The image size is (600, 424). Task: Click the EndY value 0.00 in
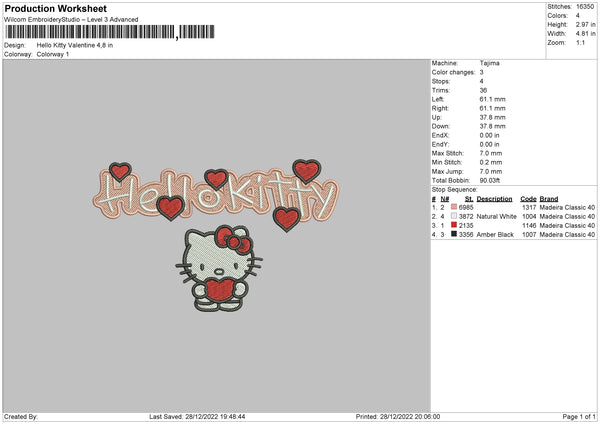[489, 145]
